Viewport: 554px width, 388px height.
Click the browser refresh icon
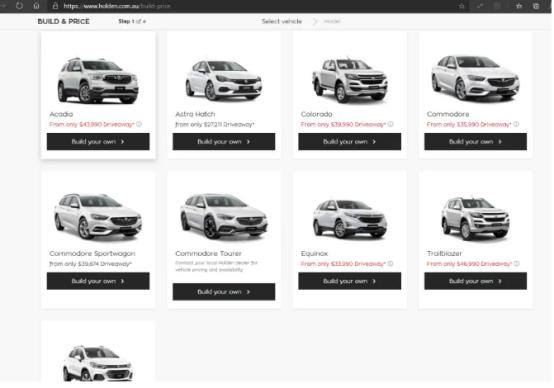[x=19, y=6]
